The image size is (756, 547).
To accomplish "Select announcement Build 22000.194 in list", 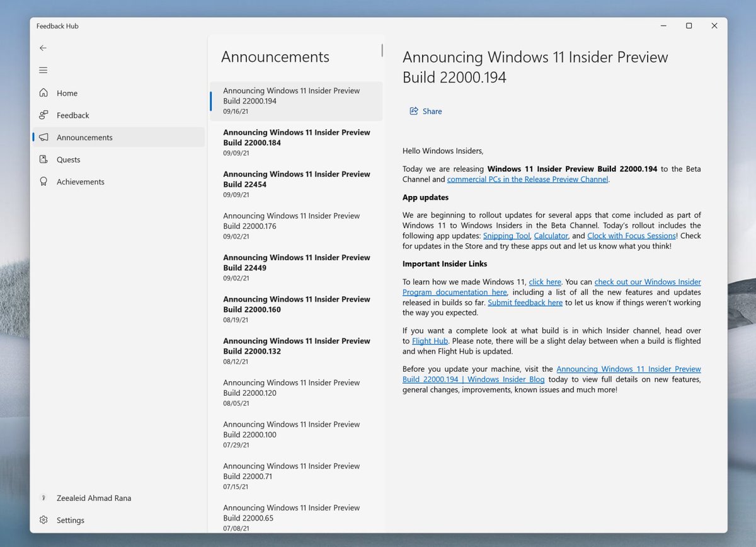I will point(296,101).
